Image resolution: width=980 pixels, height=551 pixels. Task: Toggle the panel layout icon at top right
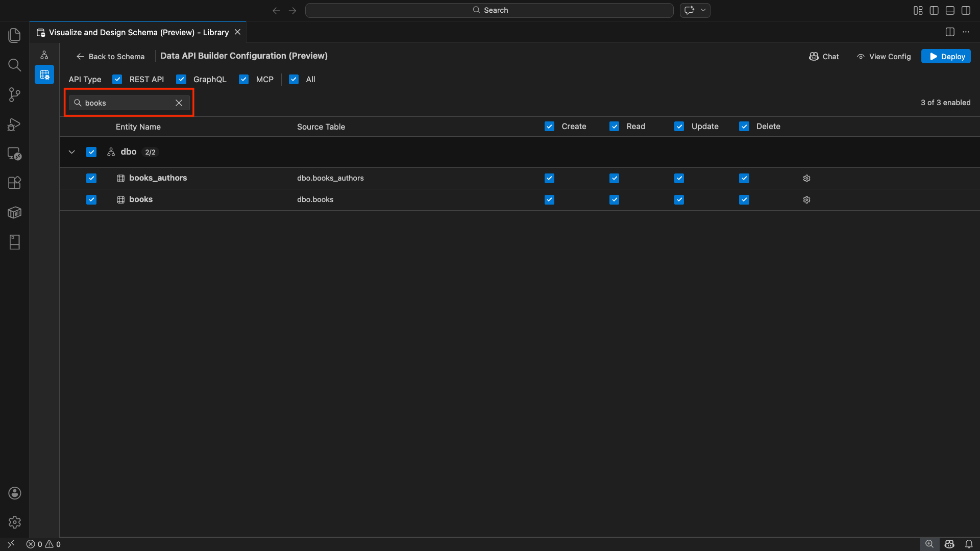tap(950, 10)
